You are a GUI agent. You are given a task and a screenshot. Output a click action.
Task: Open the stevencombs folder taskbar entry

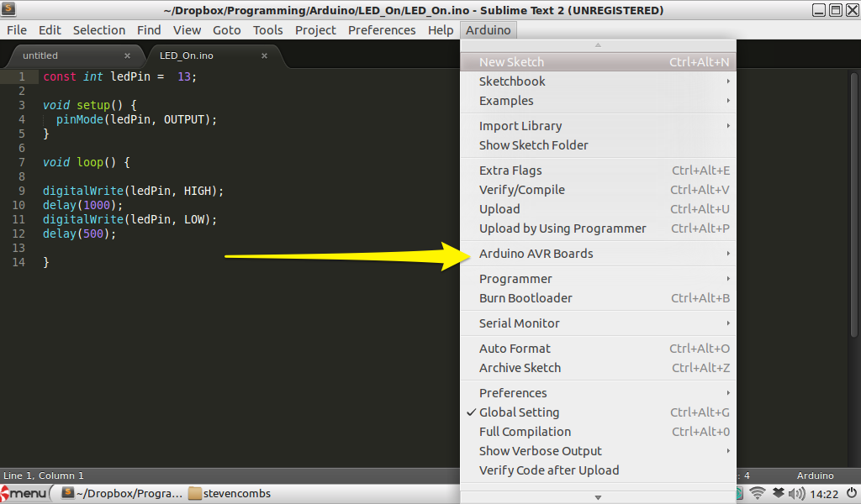tap(230, 493)
